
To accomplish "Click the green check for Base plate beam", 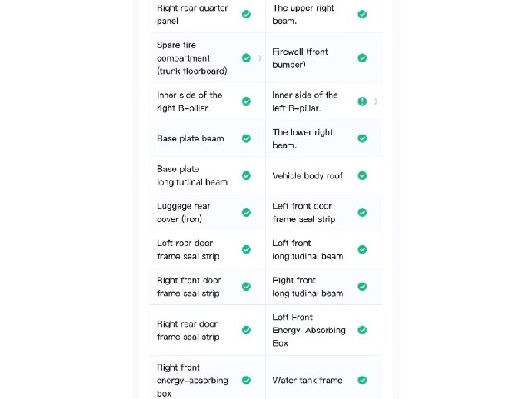I will [x=246, y=139].
